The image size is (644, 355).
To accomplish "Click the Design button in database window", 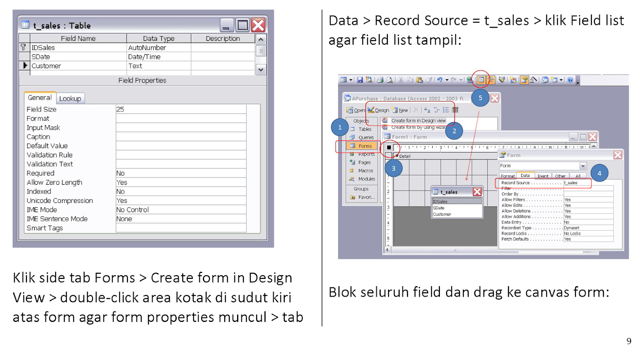I will coord(378,110).
